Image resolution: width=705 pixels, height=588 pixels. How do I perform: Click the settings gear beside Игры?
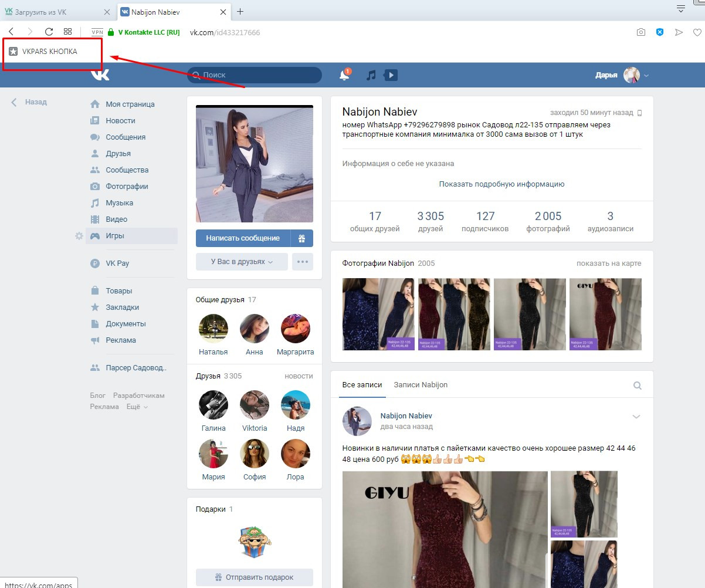coord(79,236)
